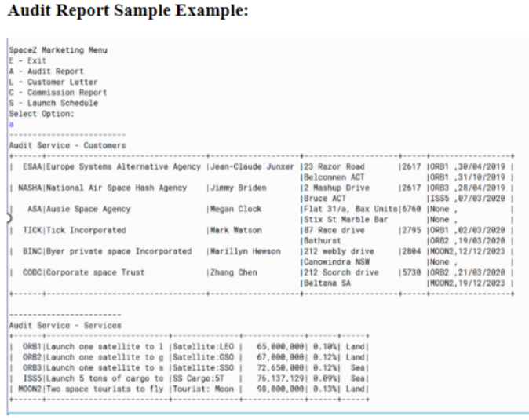Click the 'CODC' customer code
Image resolution: width=529 pixels, height=420 pixels.
pyautogui.click(x=32, y=272)
